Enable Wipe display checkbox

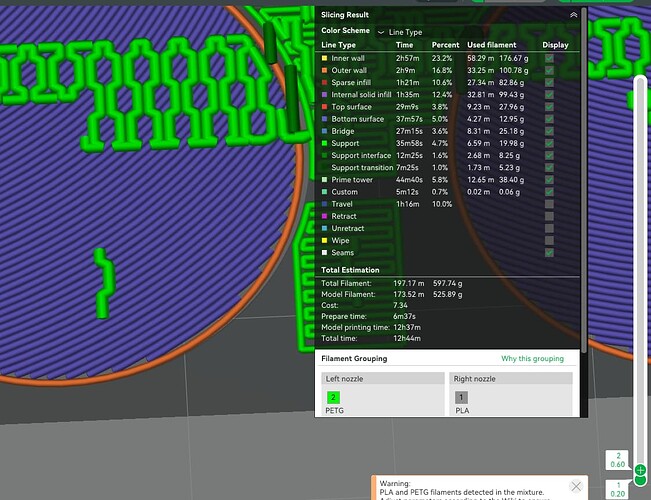pos(549,240)
